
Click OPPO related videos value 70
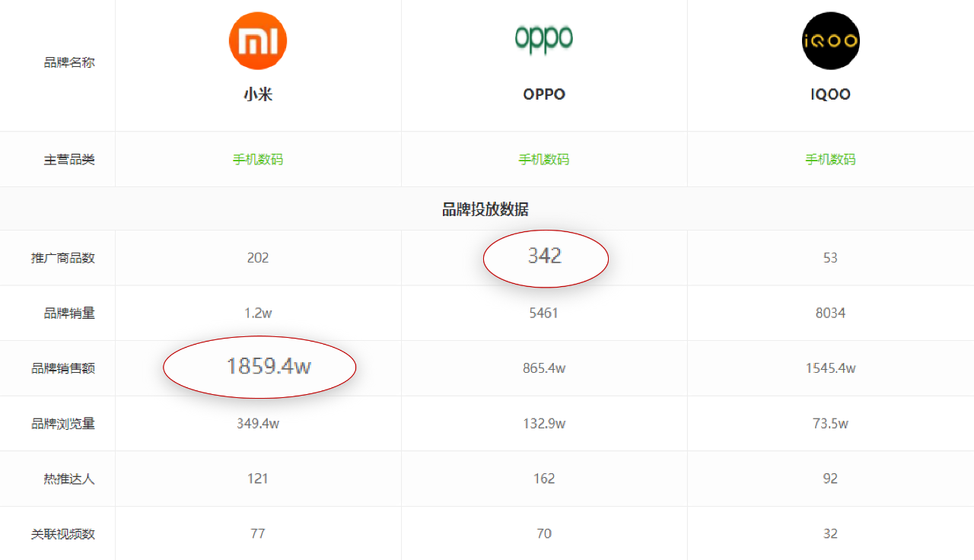coord(544,534)
